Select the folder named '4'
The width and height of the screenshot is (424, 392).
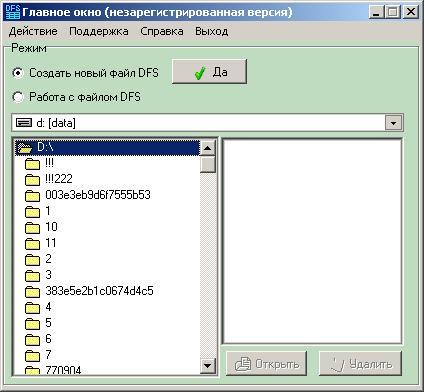pos(49,307)
